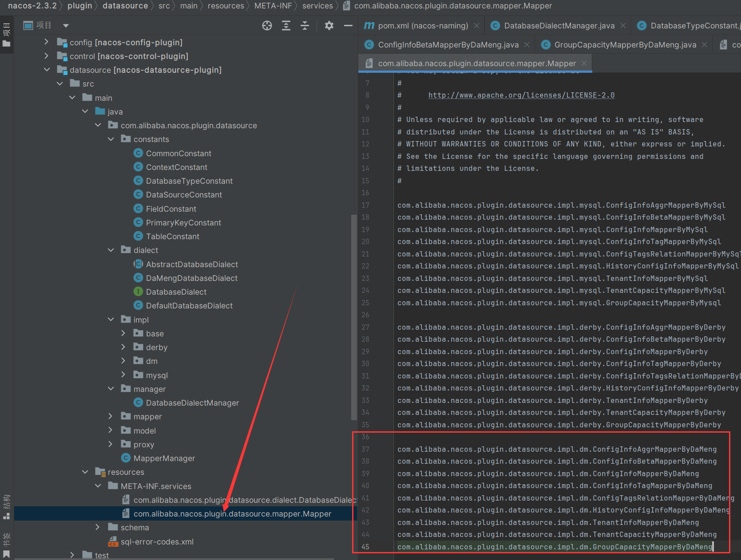This screenshot has width=741, height=560.
Task: Open the Bookmarks tool window in left sidebar
Action: point(7,545)
